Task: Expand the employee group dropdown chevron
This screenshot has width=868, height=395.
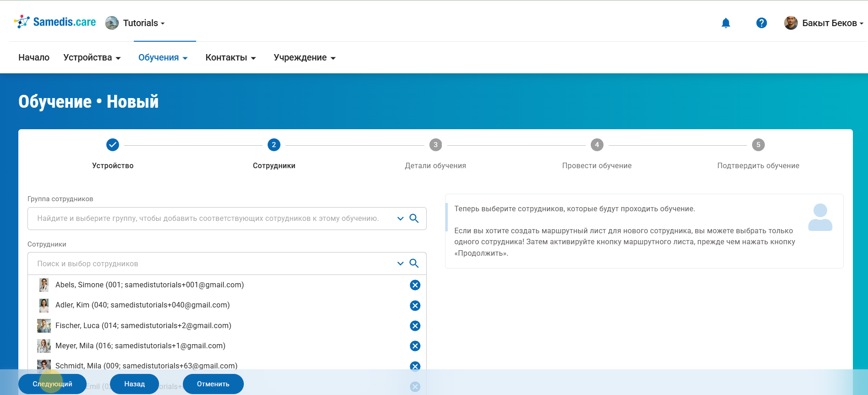Action: pos(400,219)
